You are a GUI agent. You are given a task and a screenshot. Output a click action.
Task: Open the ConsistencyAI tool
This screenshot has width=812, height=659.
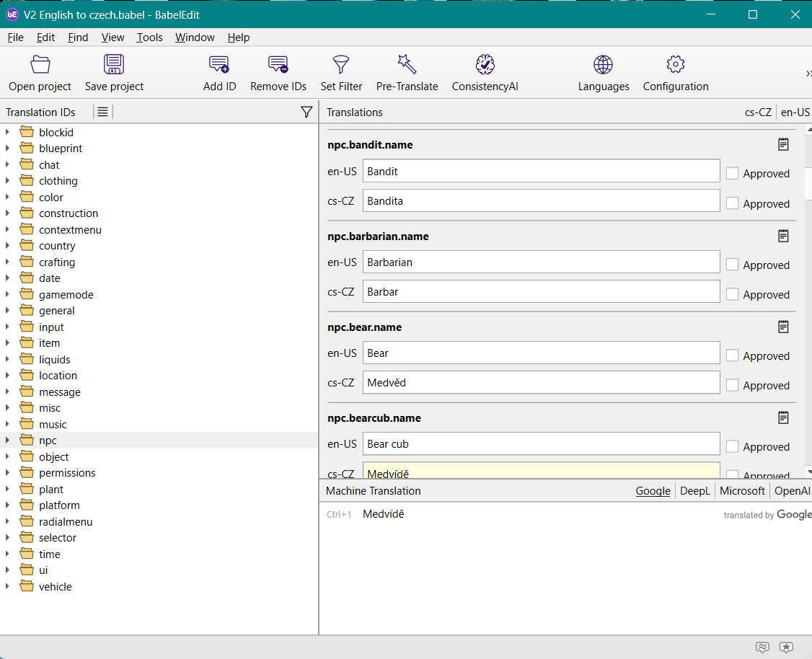click(485, 65)
